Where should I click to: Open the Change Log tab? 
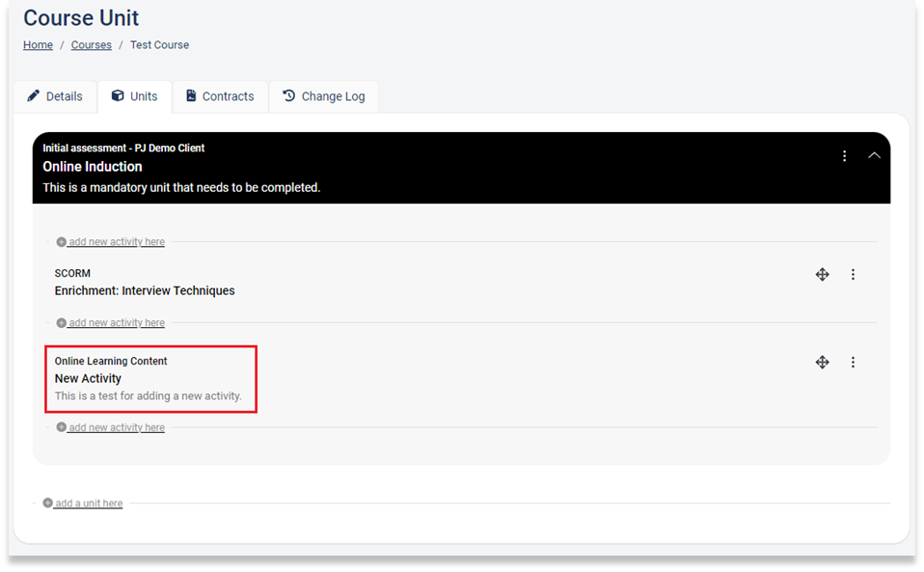click(323, 96)
